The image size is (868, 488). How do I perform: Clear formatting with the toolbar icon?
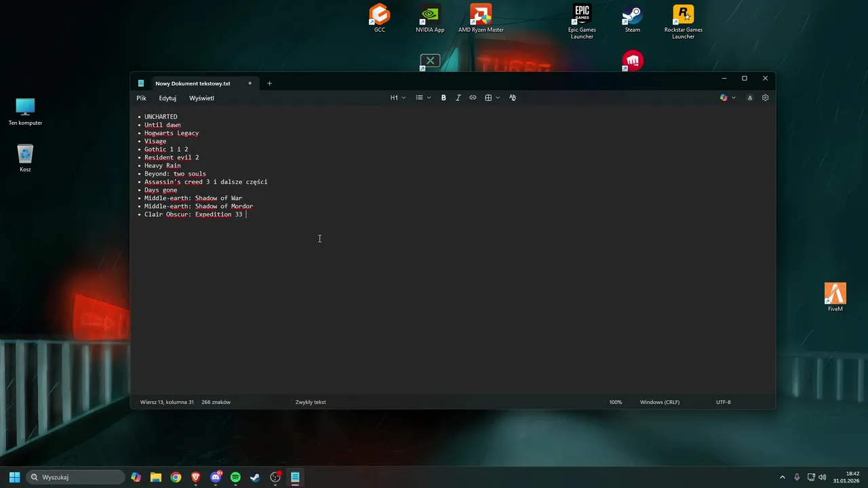[x=513, y=98]
